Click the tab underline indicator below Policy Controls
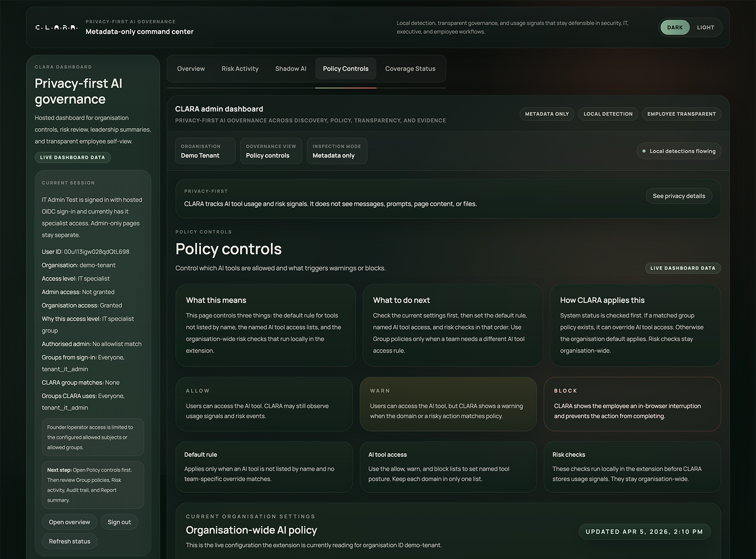This screenshot has width=756, height=559. coord(346,88)
